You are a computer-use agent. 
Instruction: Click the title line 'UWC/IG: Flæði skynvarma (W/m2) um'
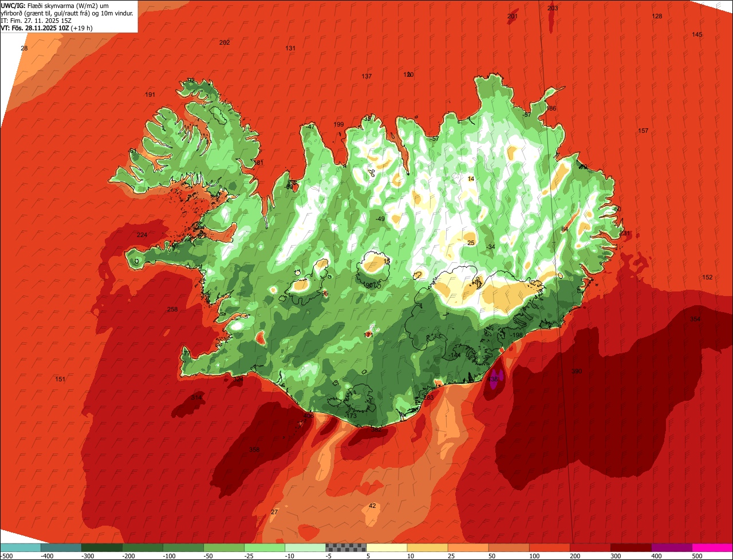coord(54,5)
